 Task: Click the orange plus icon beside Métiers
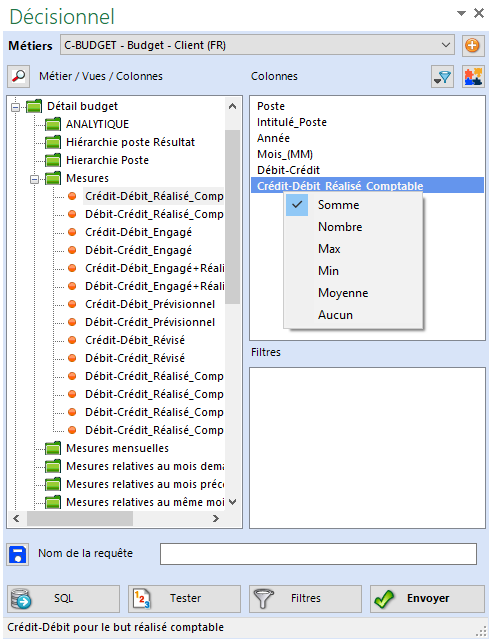472,45
